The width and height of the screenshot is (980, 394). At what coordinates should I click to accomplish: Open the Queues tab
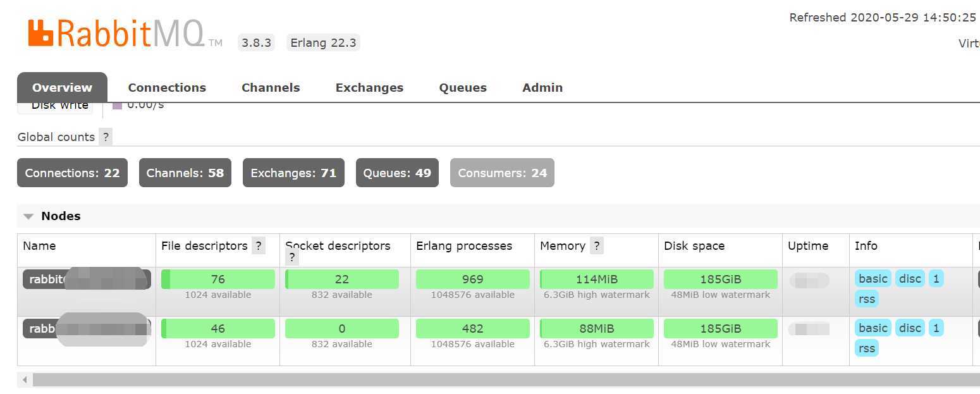(463, 88)
